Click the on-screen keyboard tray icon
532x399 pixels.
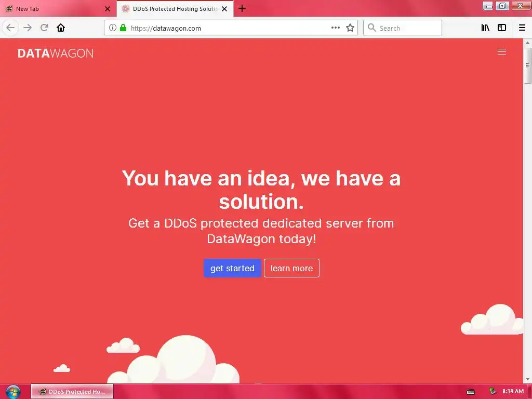coord(471,392)
